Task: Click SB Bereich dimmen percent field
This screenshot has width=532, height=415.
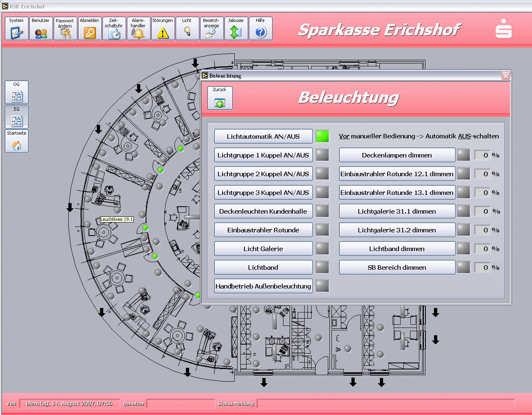Action: point(482,267)
